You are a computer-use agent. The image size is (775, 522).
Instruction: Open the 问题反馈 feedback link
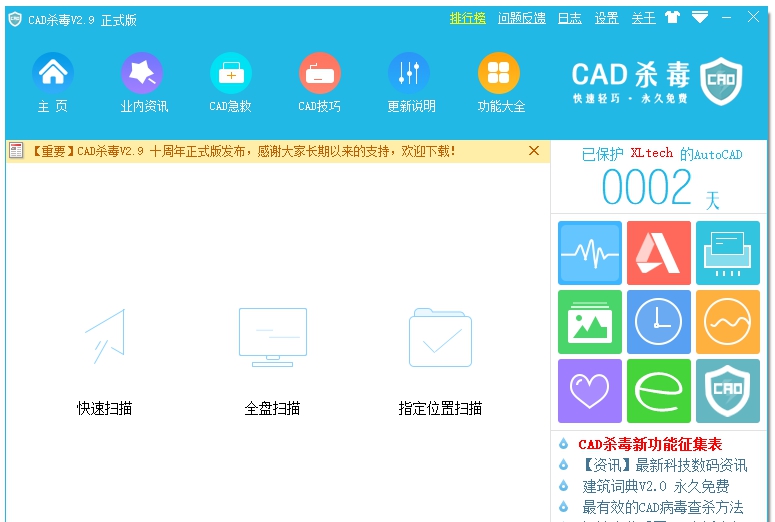click(x=521, y=18)
